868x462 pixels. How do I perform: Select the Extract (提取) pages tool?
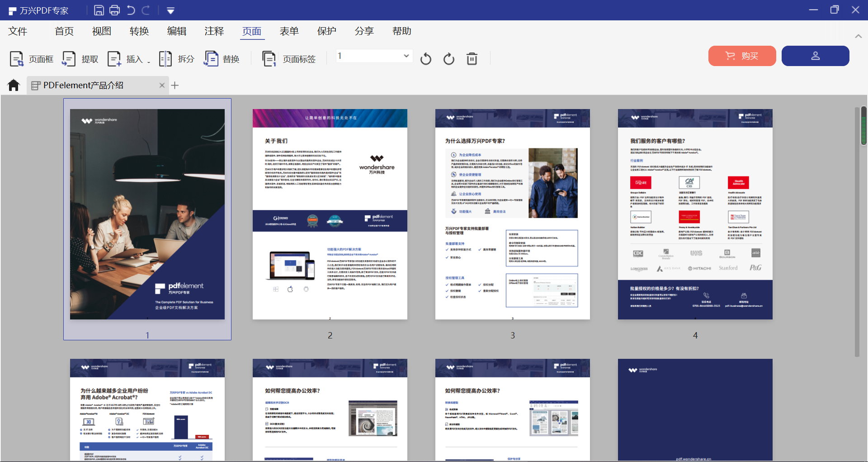(x=80, y=59)
